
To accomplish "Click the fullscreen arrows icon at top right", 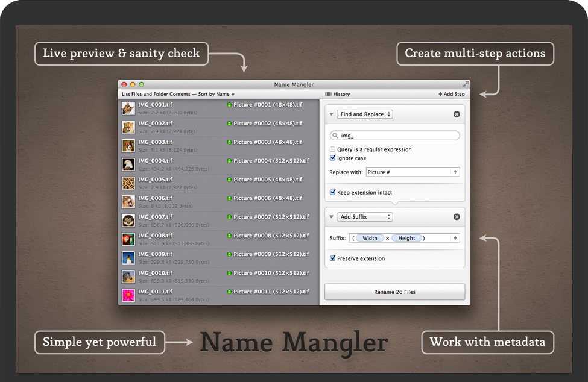I will point(465,84).
